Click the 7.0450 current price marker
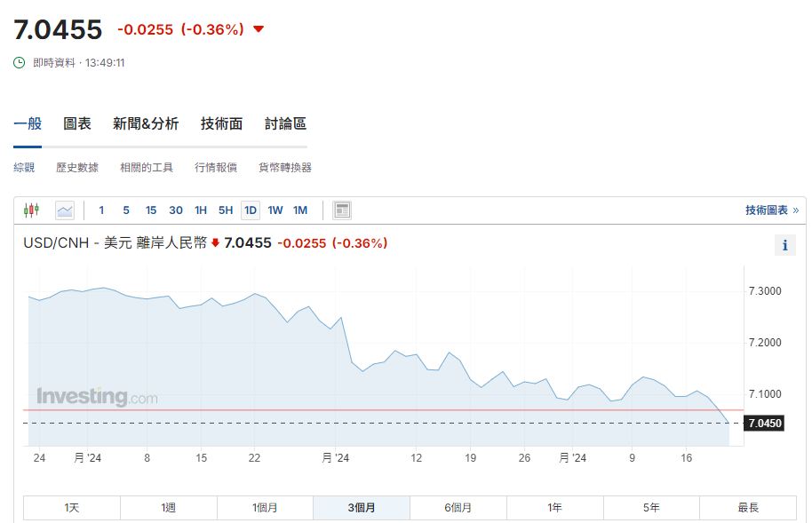Screen dimensions: 812x523 tap(765, 424)
